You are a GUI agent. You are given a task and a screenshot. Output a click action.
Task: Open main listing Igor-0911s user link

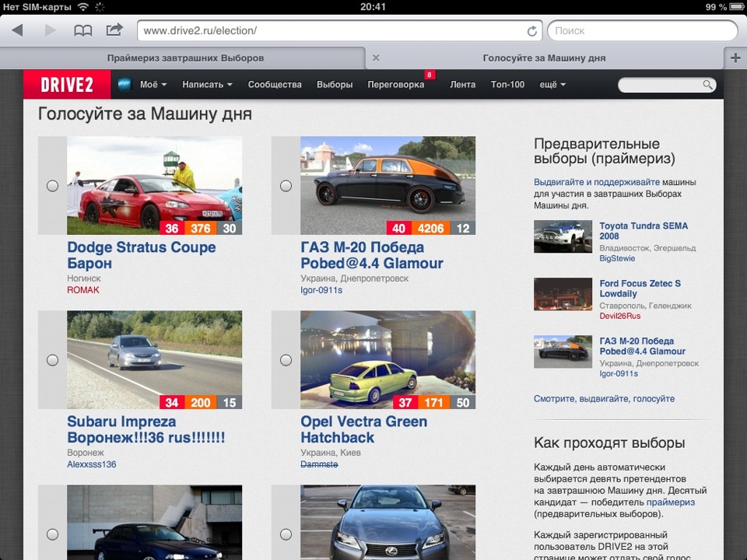click(321, 290)
